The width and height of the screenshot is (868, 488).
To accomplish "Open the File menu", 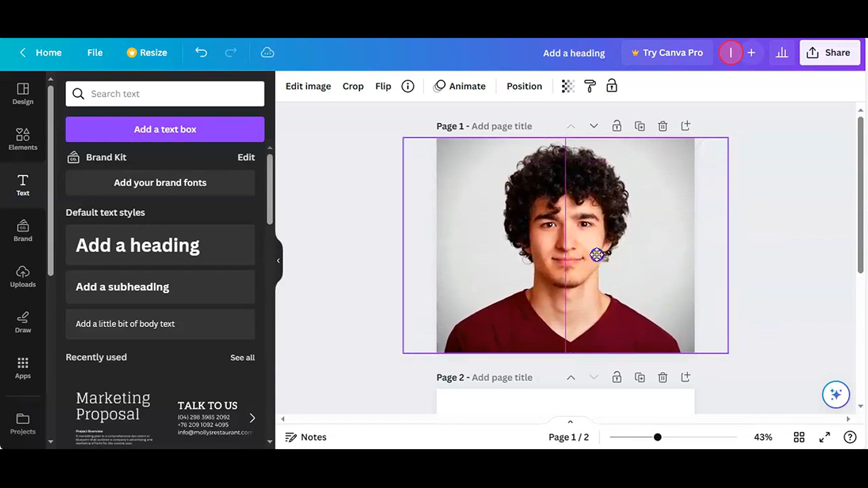I will pos(95,52).
